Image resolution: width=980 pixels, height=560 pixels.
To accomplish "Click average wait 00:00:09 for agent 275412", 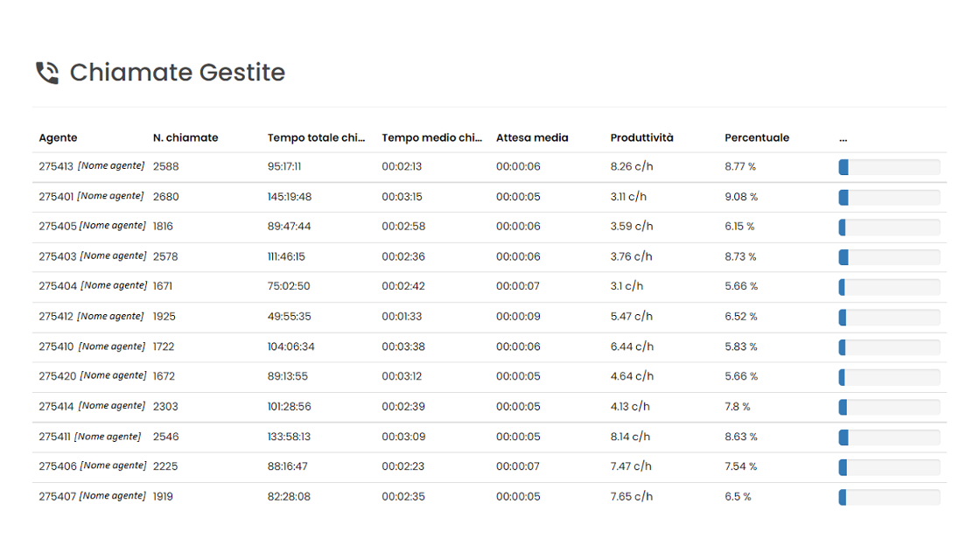I will coord(518,317).
